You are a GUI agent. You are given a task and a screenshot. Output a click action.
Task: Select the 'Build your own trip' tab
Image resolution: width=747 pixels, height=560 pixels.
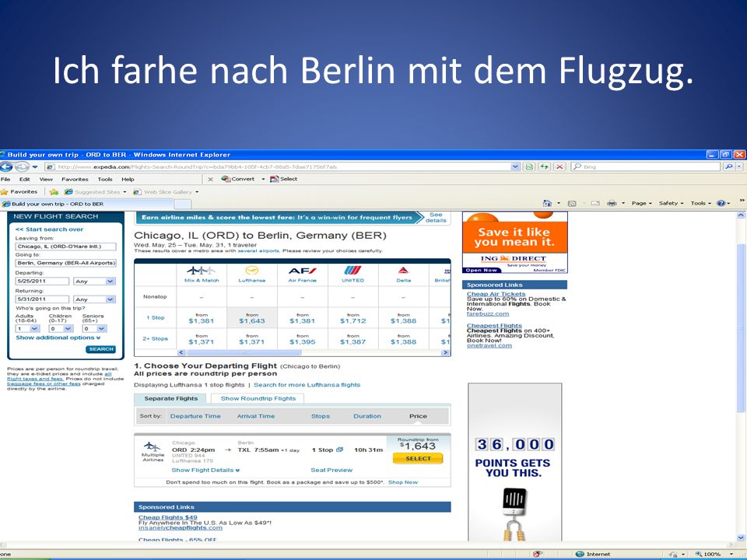[86, 204]
